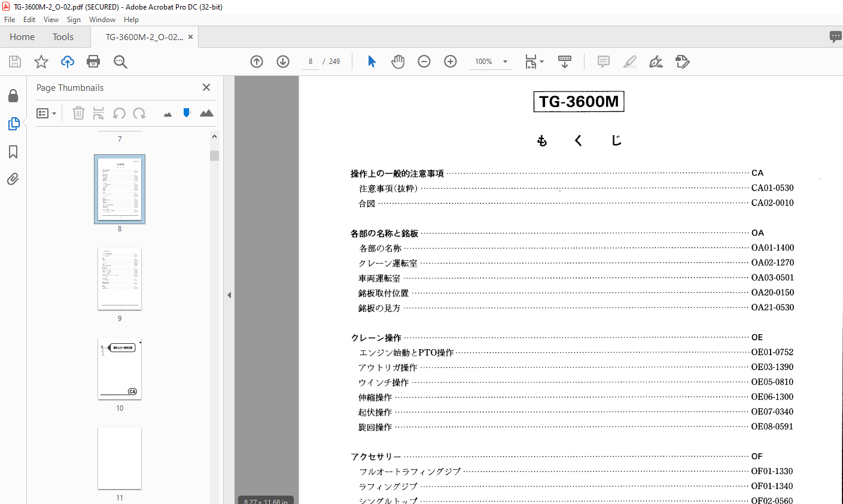Click TOC entry OE08-0591

pos(772,427)
